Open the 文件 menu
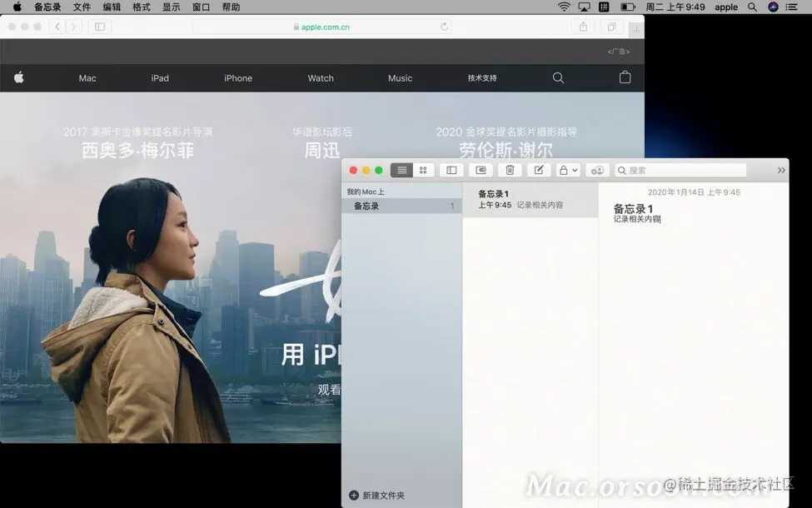812x508 pixels. pos(82,7)
